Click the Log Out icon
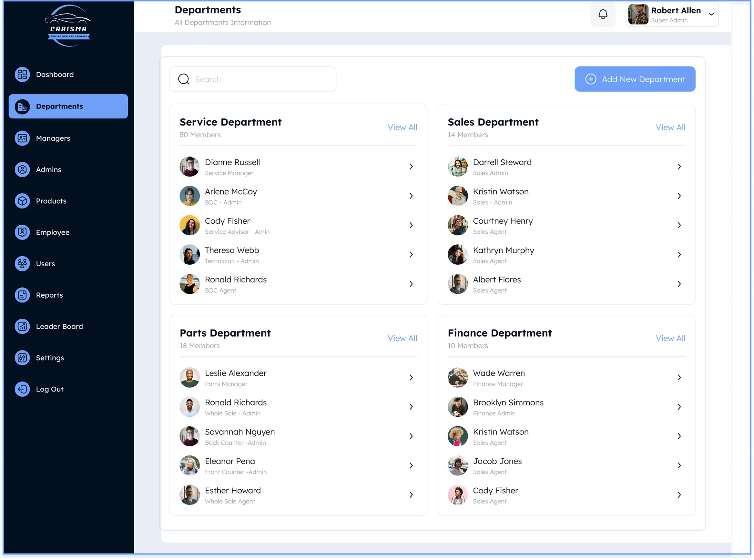754x560 pixels. [22, 389]
